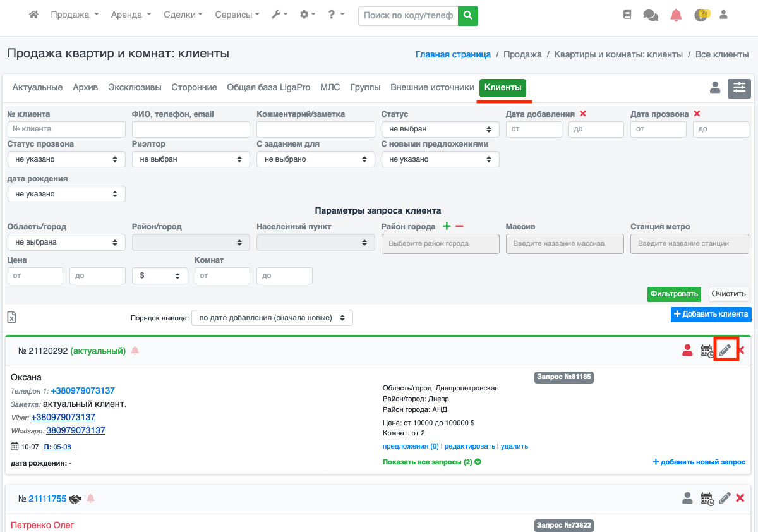Click the ФИО, телефон, email input field
The width and height of the screenshot is (758, 532).
click(x=191, y=129)
